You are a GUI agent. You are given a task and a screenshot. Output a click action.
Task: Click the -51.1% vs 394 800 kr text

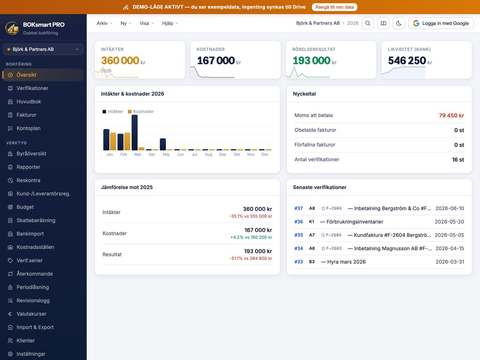pyautogui.click(x=251, y=258)
